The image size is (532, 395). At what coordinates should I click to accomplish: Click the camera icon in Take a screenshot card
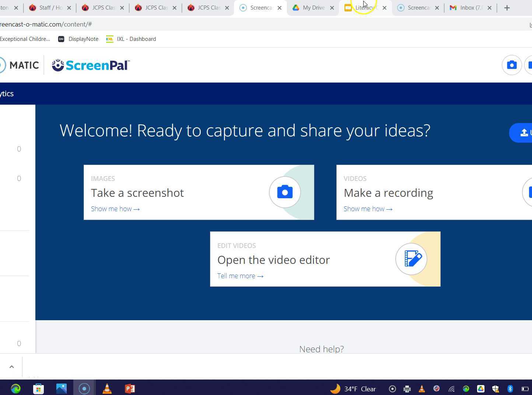285,192
